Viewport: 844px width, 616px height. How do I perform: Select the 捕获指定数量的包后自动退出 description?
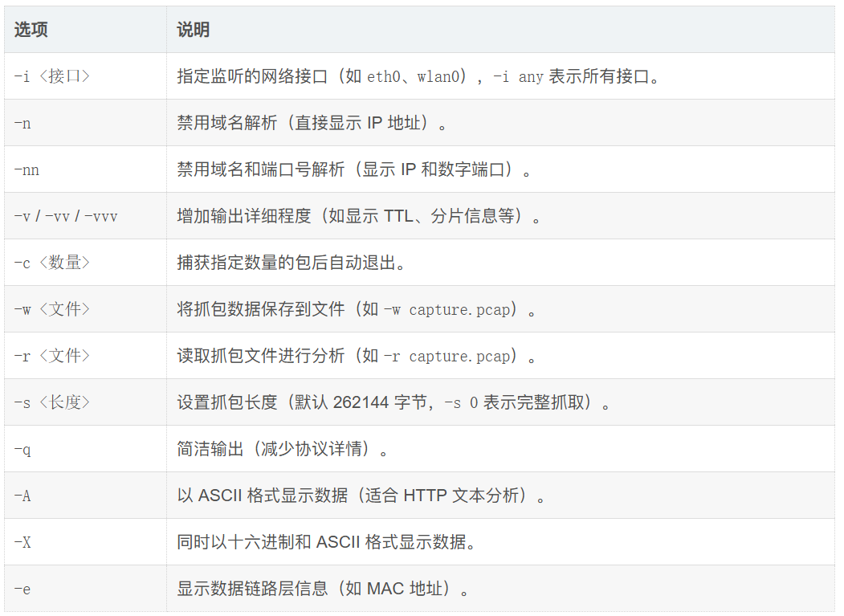point(292,263)
